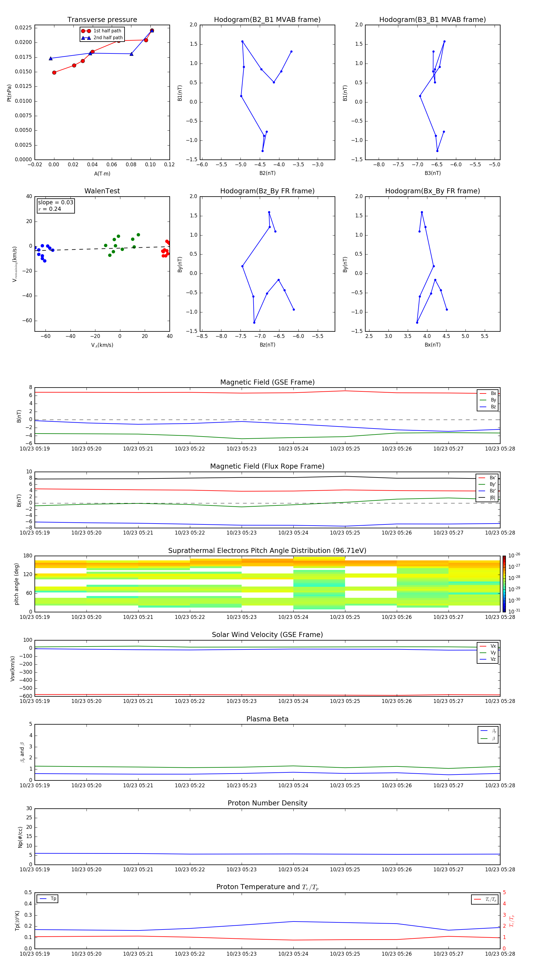
Task: Click the 'B3(nT)' x-axis label
Action: 432,173
